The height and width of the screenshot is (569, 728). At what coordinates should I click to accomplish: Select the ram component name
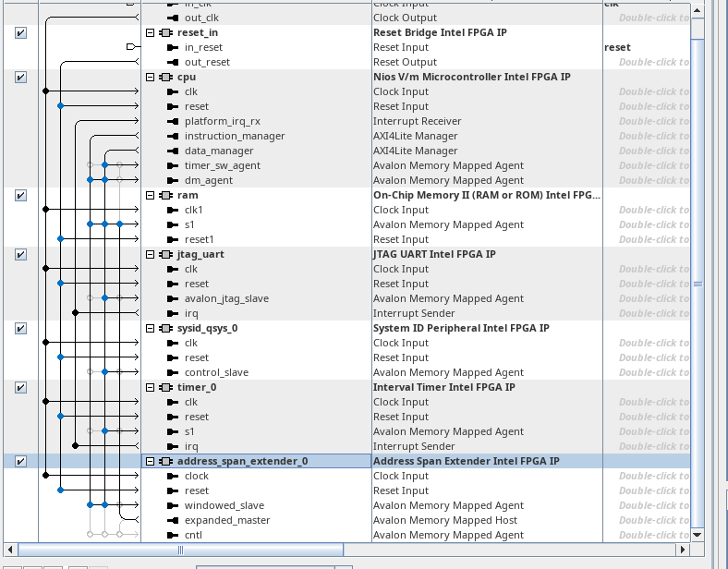(x=188, y=196)
